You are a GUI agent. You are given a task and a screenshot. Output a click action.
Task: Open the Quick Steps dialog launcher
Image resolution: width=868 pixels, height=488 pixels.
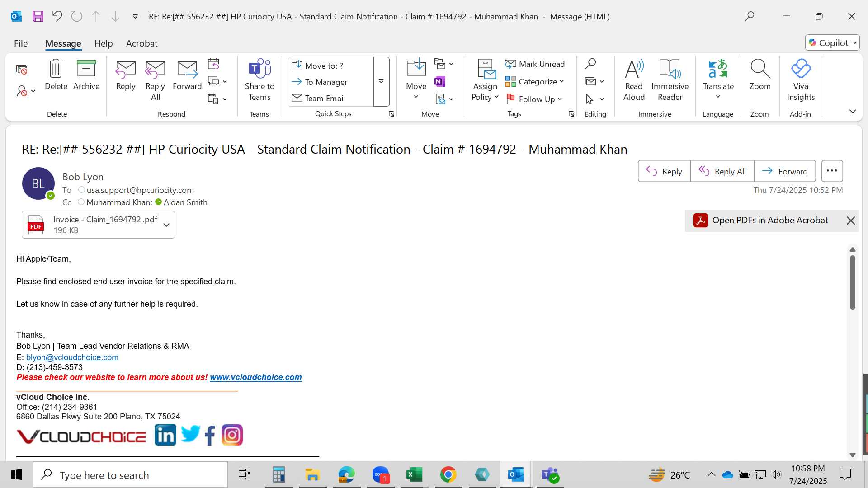(x=392, y=114)
